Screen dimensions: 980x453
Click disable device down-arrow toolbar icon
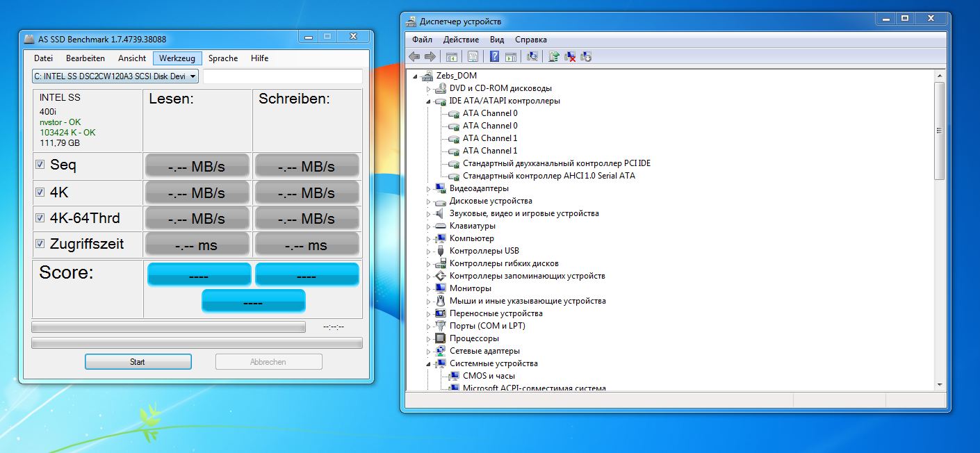point(586,57)
